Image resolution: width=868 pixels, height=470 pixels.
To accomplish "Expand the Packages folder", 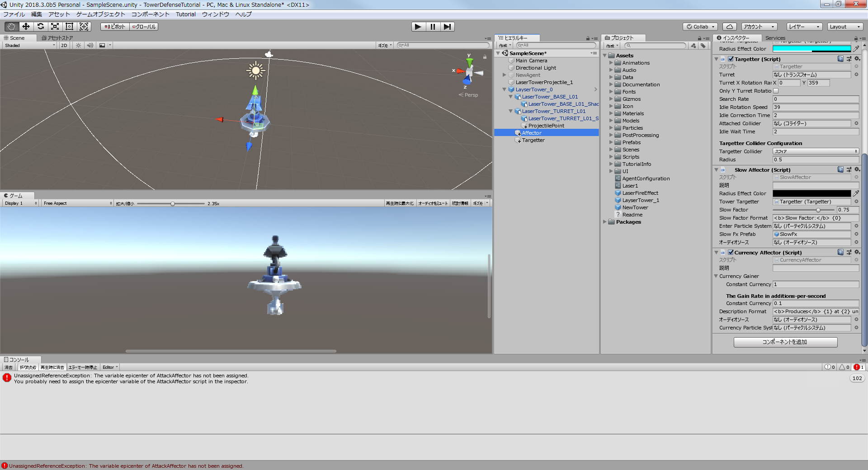I will click(605, 222).
